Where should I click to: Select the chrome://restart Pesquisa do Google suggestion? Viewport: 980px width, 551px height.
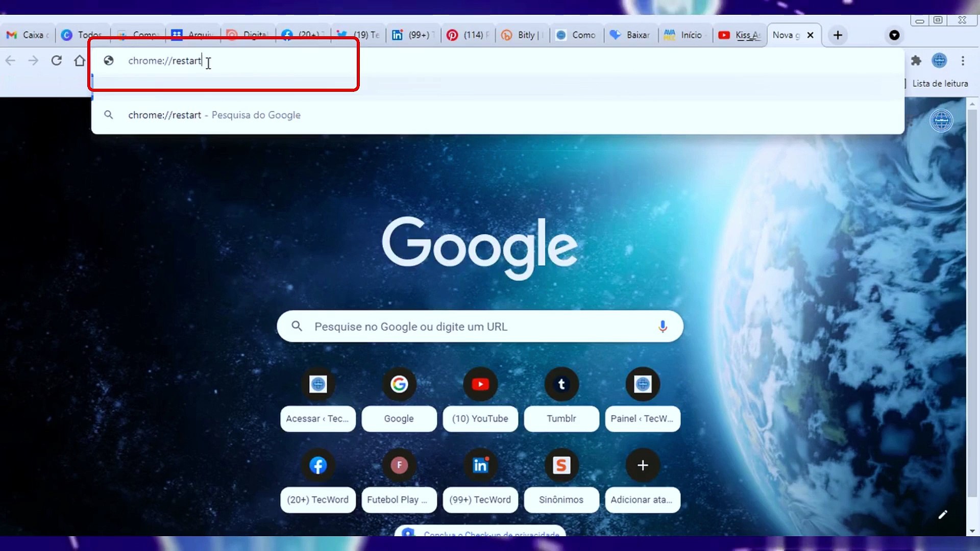(498, 115)
